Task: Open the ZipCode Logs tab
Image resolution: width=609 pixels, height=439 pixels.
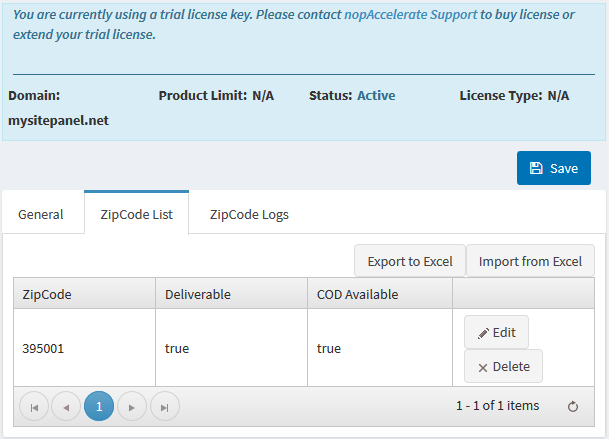Action: (x=249, y=214)
